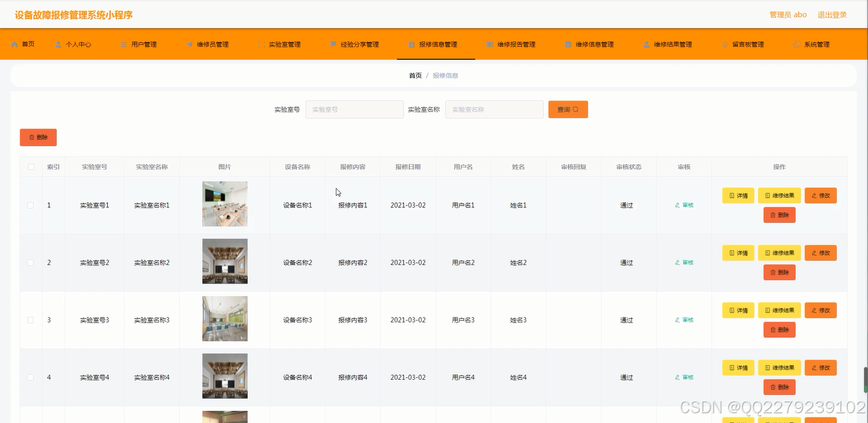
Task: Click the 维修报告管理 monitor icon
Action: coord(488,43)
